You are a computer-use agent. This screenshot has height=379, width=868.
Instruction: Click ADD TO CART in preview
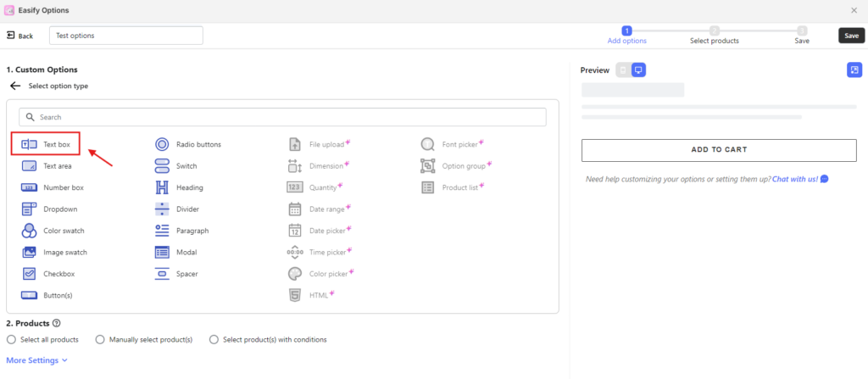(x=719, y=150)
